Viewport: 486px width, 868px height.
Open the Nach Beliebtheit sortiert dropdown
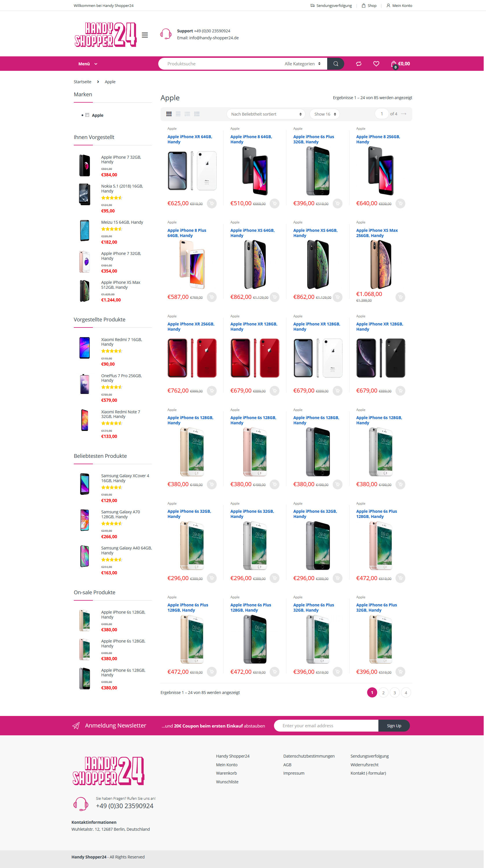coord(266,114)
